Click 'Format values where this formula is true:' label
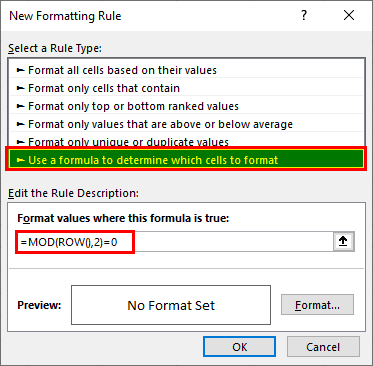 123,218
